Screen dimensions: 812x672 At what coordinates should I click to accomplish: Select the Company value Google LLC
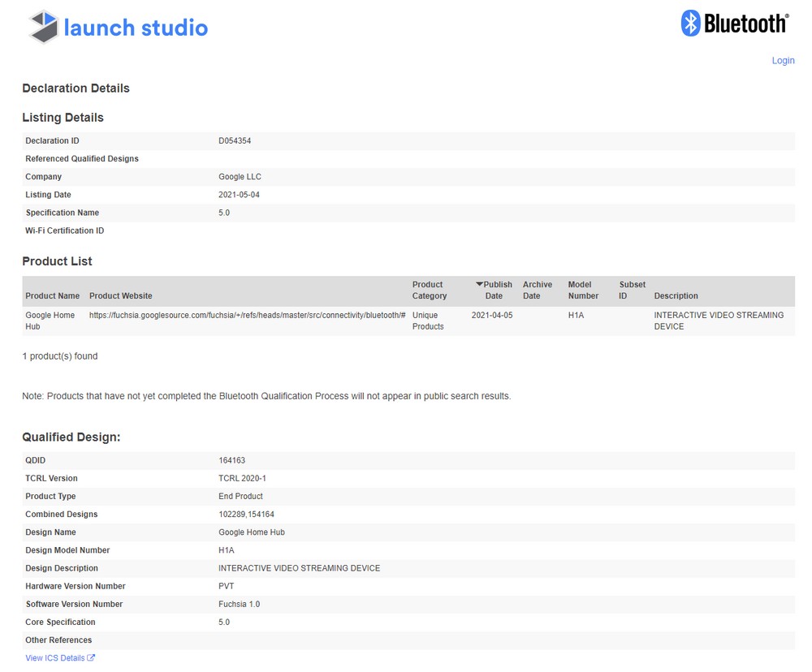[240, 177]
